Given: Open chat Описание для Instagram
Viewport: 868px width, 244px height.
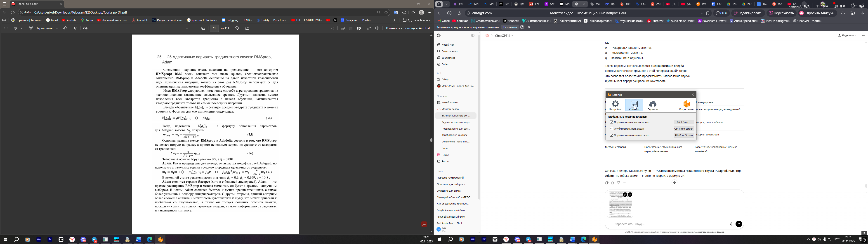Looking at the screenshot, I should click(451, 184).
